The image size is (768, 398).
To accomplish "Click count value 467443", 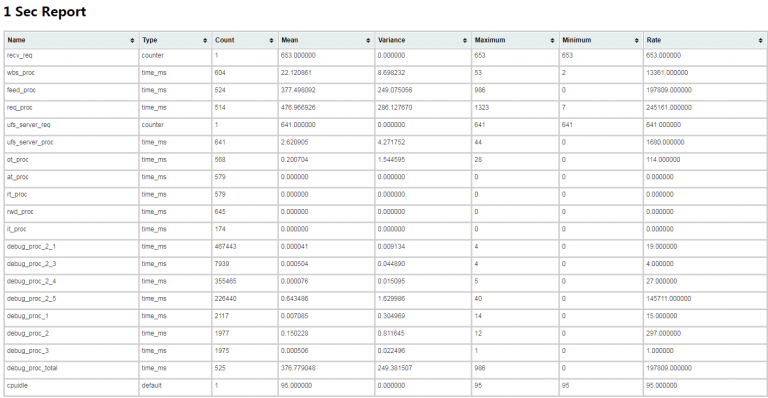I will 225,247.
